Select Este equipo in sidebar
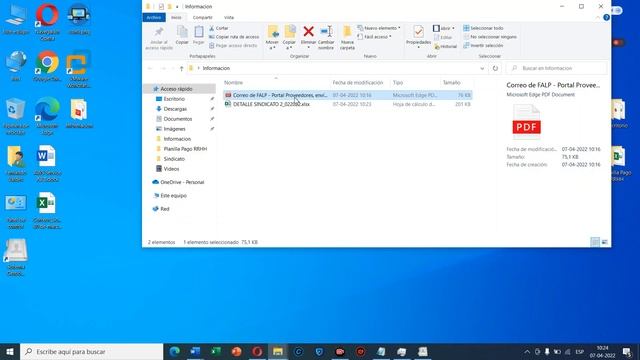Image resolution: width=640 pixels, height=360 pixels. [173, 196]
